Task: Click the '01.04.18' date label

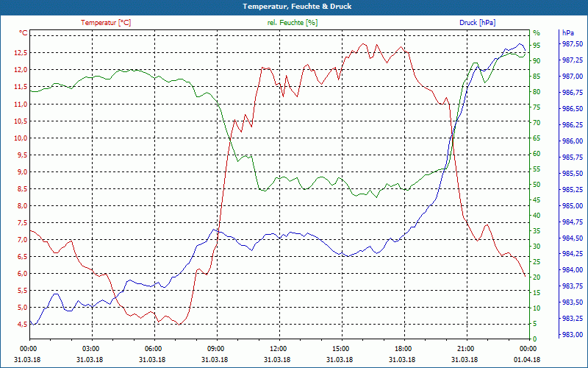Action: click(x=527, y=360)
